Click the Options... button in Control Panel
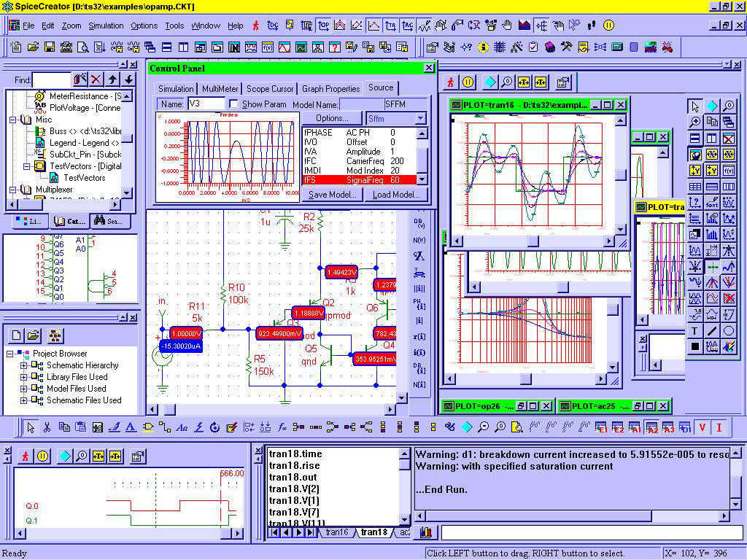The width and height of the screenshot is (747, 560). click(332, 118)
